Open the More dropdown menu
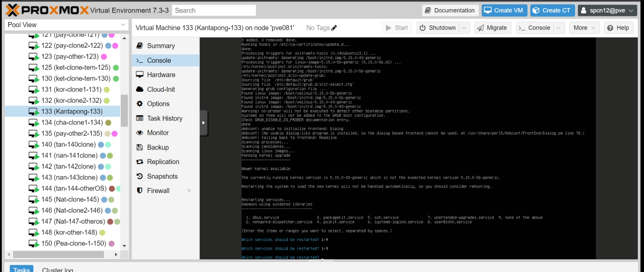Screen dimensions: 644x272 [584, 28]
